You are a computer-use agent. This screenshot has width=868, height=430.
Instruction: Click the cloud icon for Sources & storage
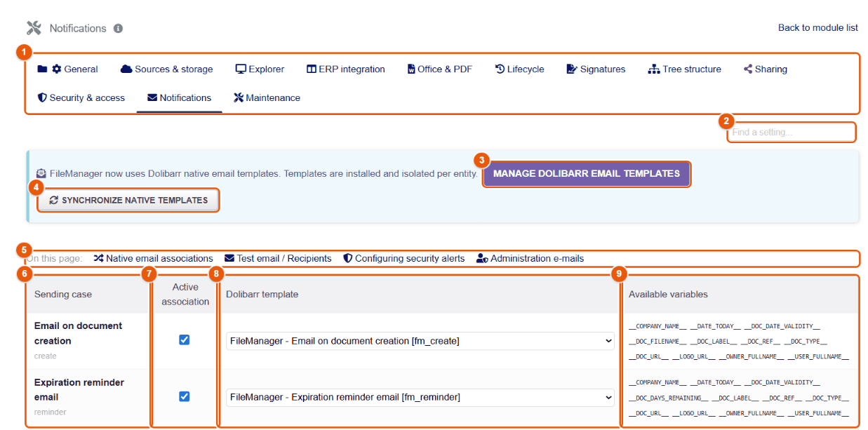coord(126,69)
